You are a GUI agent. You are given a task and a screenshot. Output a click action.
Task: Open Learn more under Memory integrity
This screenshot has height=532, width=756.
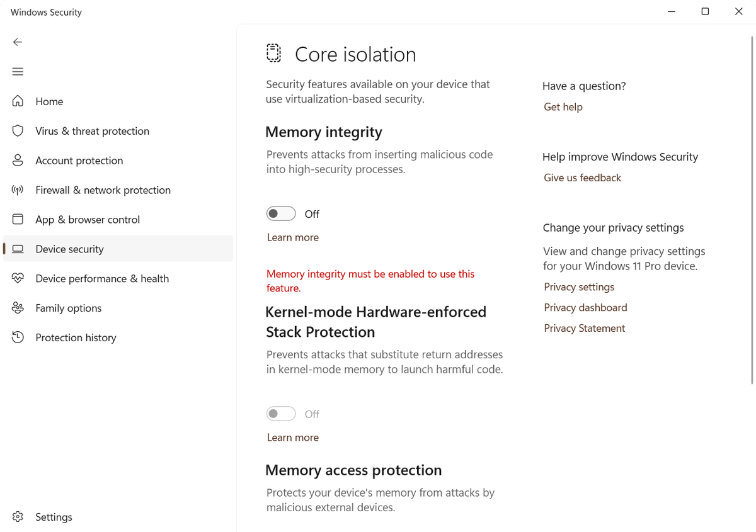(x=293, y=237)
